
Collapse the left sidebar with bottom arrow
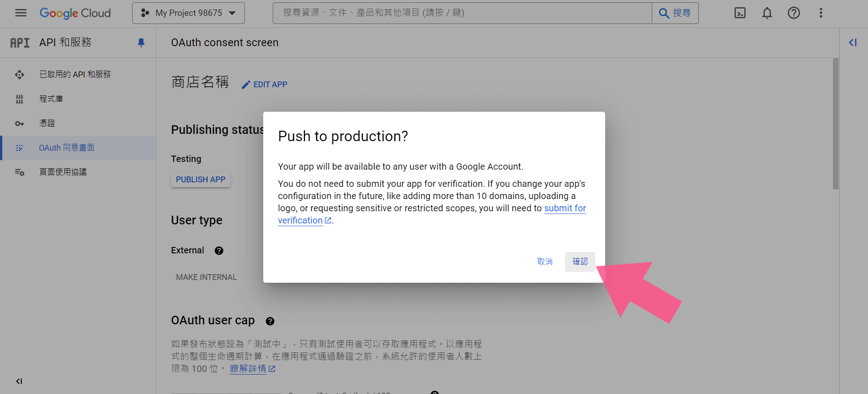coord(19,381)
